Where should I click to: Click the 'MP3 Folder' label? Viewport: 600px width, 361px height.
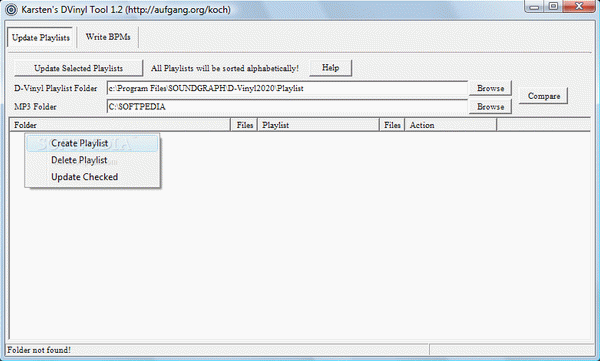tap(35, 107)
